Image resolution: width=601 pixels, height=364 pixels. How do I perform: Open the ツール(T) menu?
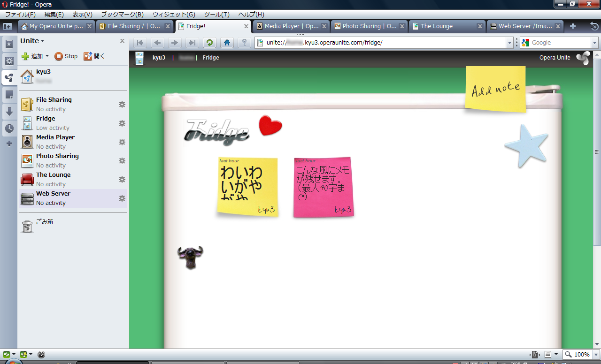[216, 15]
